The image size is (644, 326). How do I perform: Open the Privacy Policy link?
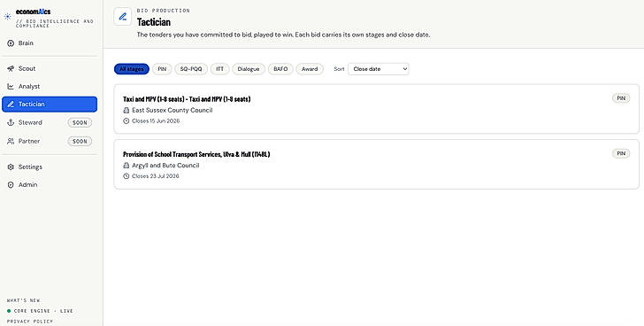(x=30, y=322)
